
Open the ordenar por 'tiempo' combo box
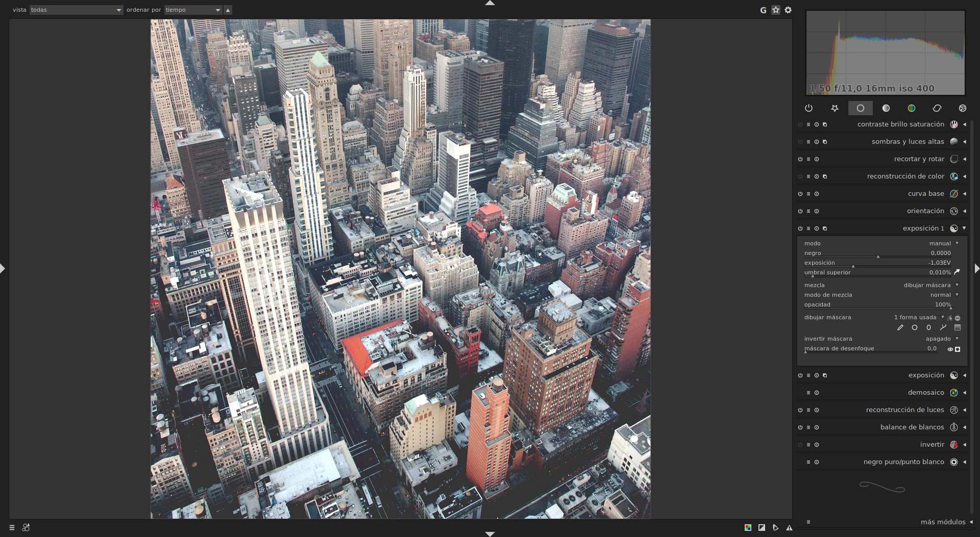point(193,10)
